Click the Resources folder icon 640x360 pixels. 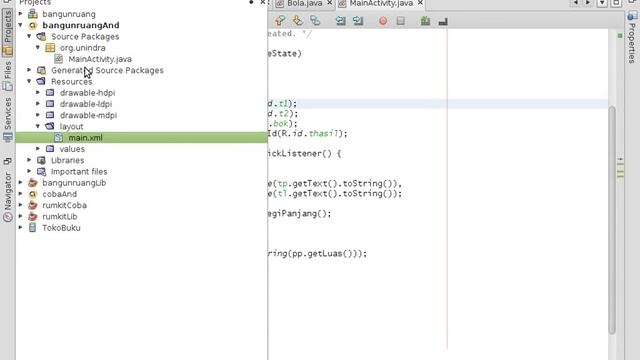(x=41, y=81)
